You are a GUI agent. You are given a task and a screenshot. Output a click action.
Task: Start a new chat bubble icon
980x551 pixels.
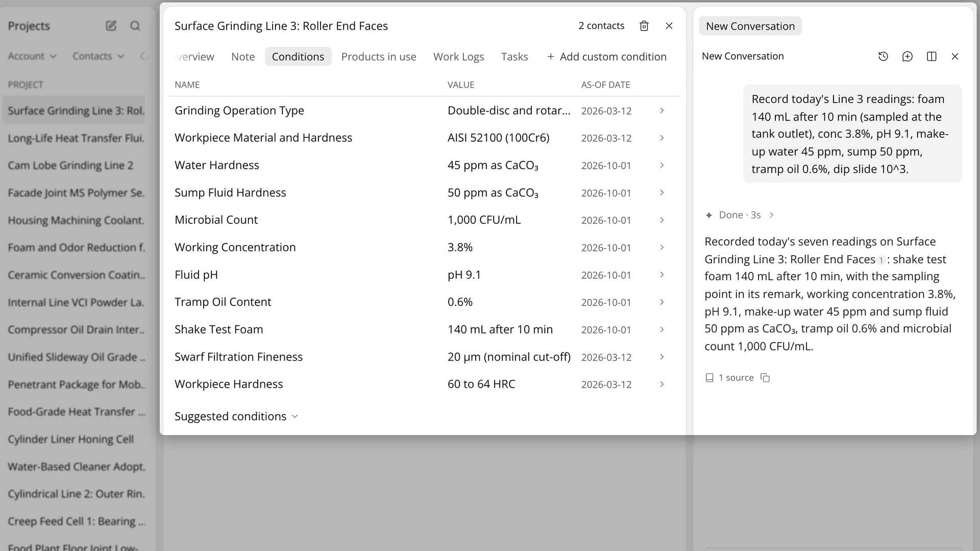point(907,56)
